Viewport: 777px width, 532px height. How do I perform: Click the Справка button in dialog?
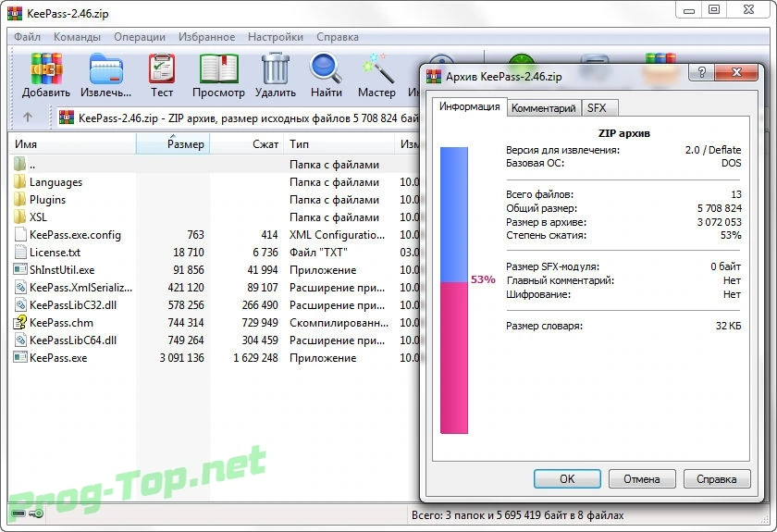click(x=717, y=479)
